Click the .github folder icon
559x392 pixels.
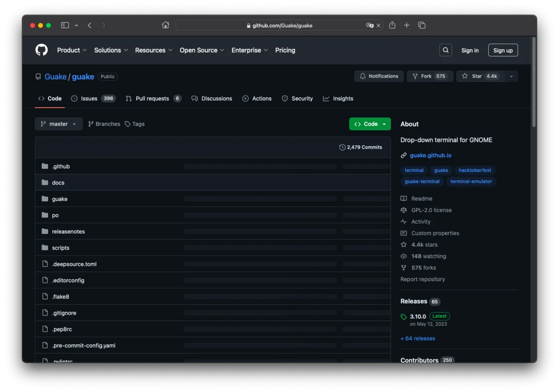45,166
